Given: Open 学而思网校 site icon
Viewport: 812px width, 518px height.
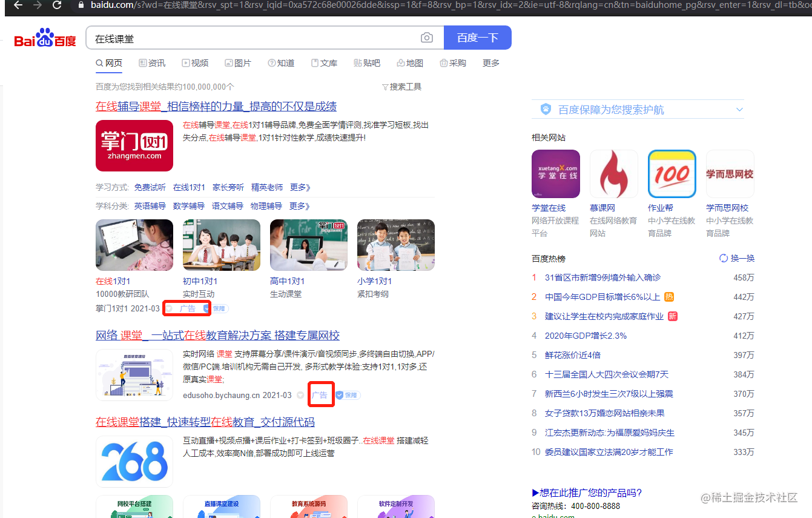Looking at the screenshot, I should pos(730,174).
